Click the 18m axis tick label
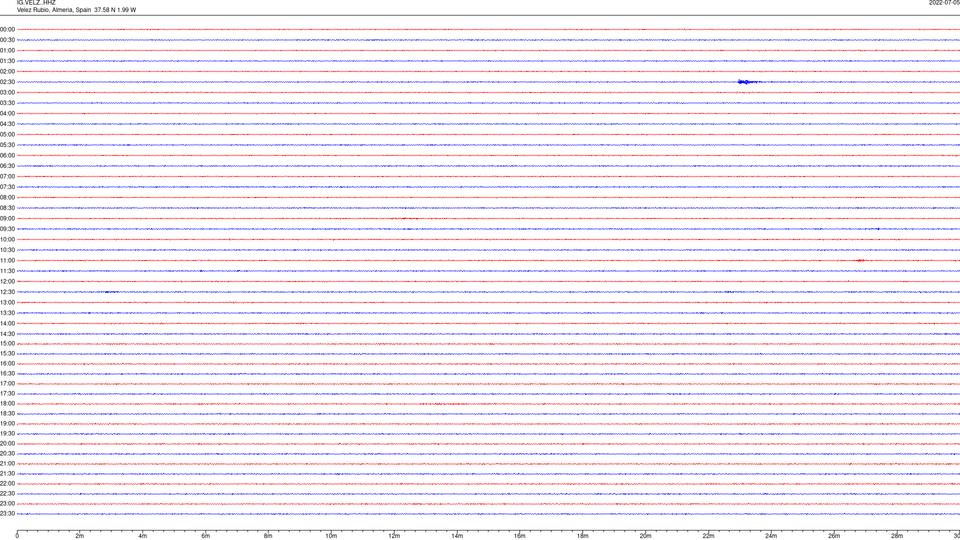This screenshot has width=960, height=540. point(583,536)
